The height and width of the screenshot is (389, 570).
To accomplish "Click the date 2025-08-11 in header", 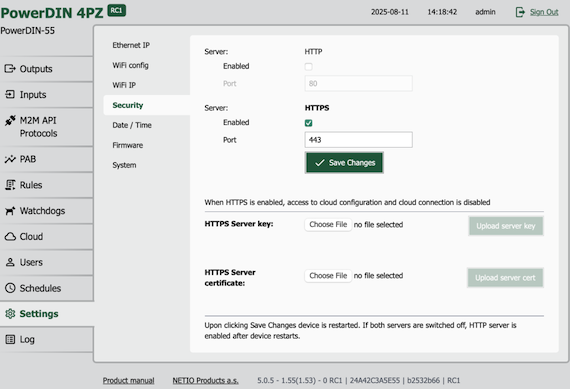I will click(390, 12).
